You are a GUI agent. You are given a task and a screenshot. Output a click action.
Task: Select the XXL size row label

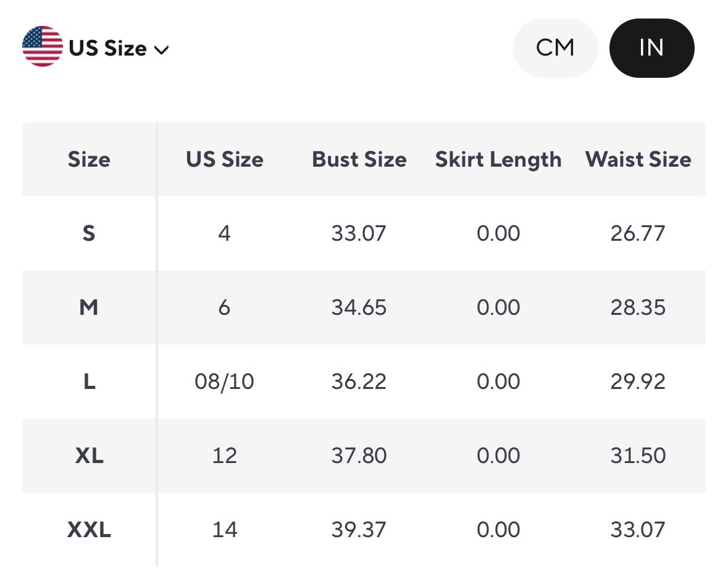[x=89, y=530]
